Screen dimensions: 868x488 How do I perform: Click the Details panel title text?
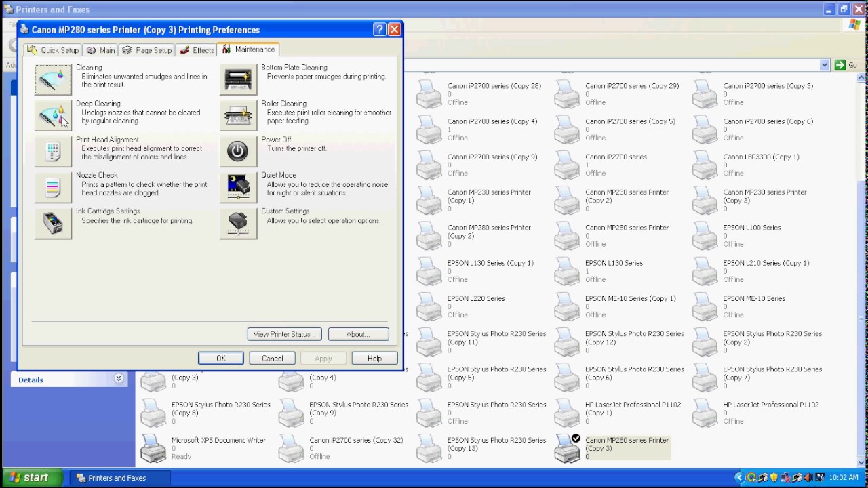(31, 380)
